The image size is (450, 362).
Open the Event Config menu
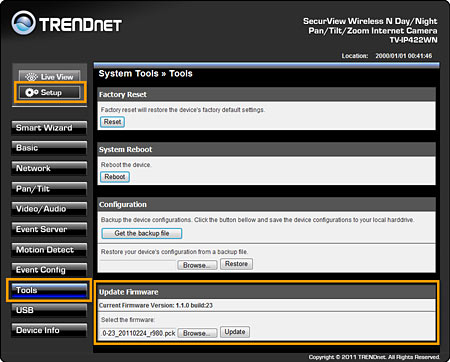click(x=49, y=270)
